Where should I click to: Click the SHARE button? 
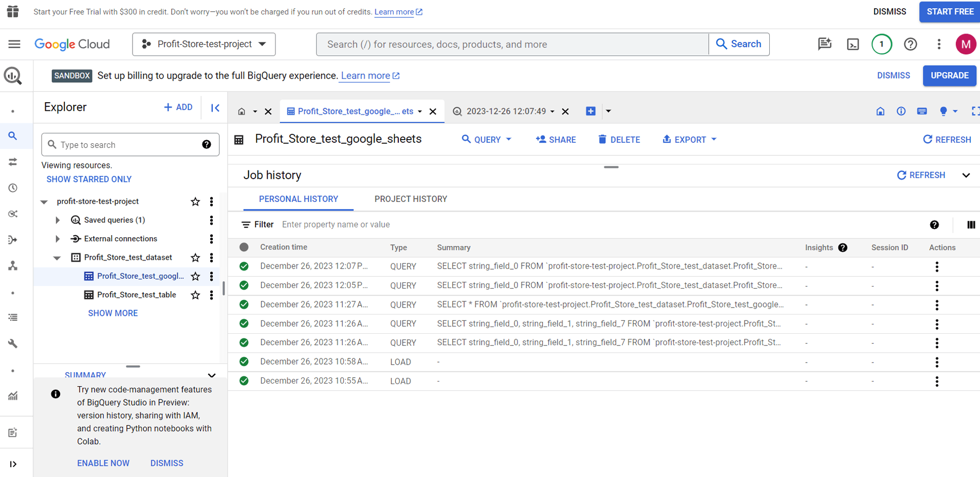556,140
